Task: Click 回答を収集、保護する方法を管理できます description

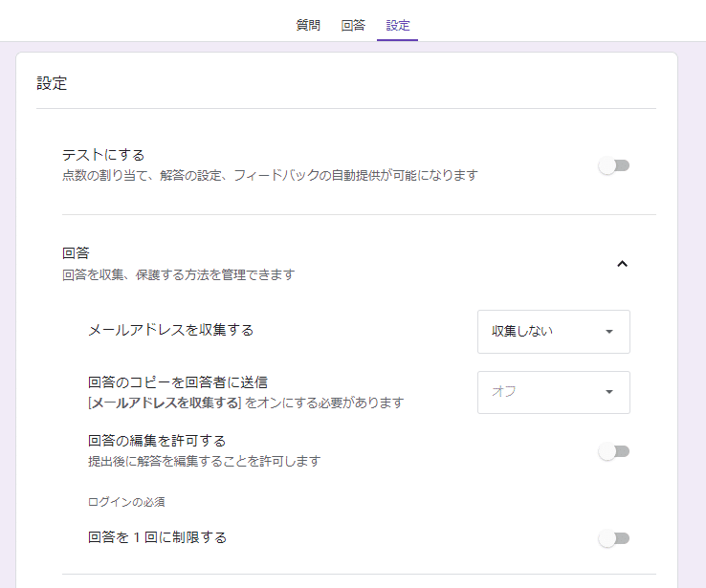Action: click(179, 274)
